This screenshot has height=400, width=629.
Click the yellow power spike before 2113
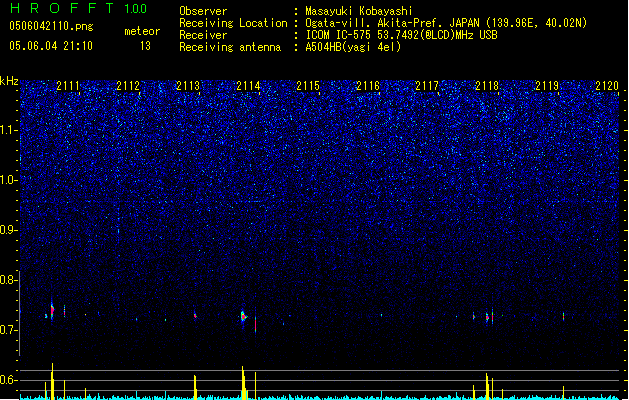coord(195,386)
